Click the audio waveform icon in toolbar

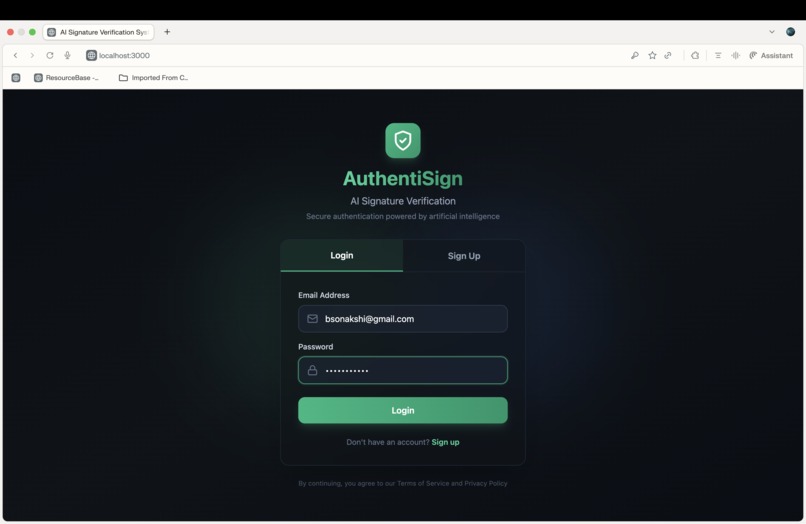tap(736, 56)
